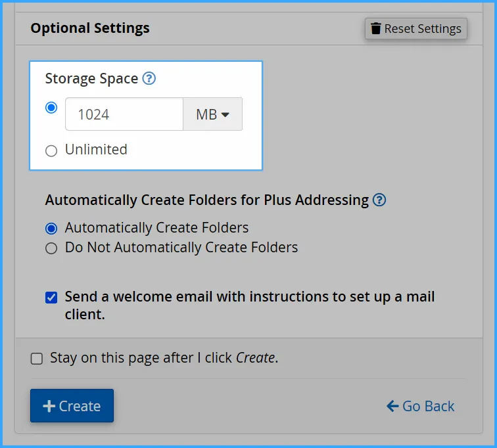This screenshot has height=448, width=497.
Task: Follow the Go Back link
Action: 421,406
